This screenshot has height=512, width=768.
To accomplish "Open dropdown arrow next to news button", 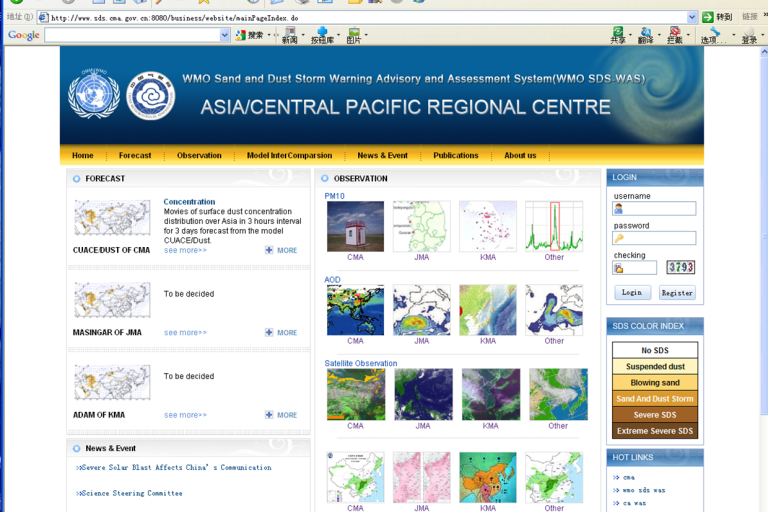I will [x=303, y=35].
